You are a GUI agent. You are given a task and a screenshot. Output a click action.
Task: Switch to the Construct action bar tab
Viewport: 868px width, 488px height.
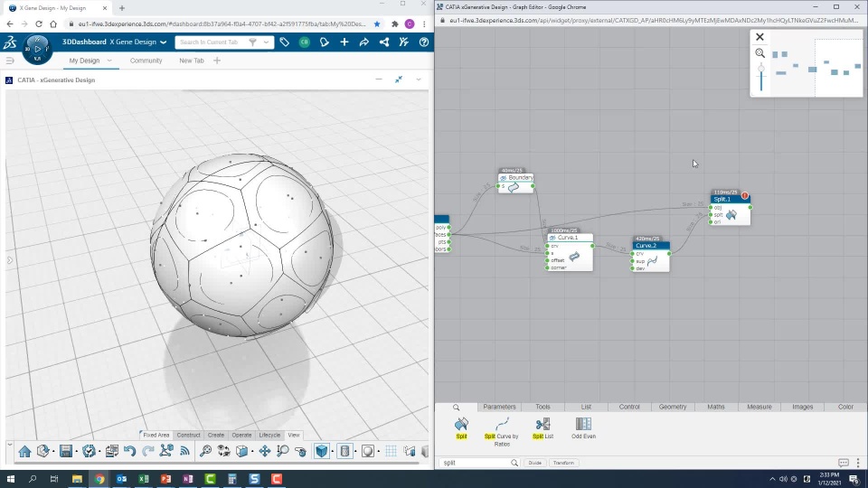click(x=188, y=436)
